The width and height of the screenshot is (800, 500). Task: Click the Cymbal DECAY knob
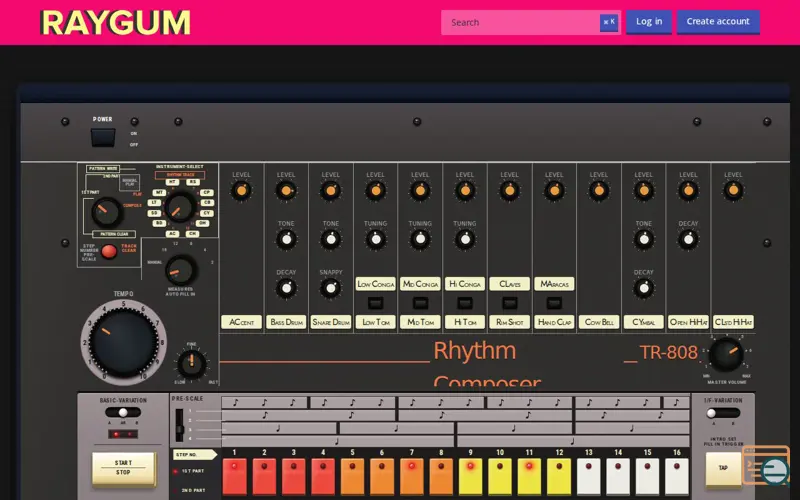(x=644, y=288)
